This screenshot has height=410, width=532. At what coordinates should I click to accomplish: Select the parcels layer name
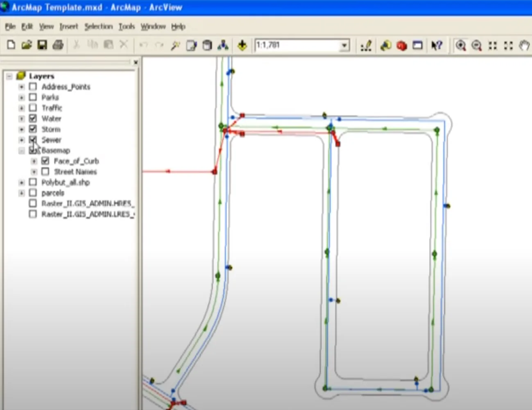click(x=53, y=193)
